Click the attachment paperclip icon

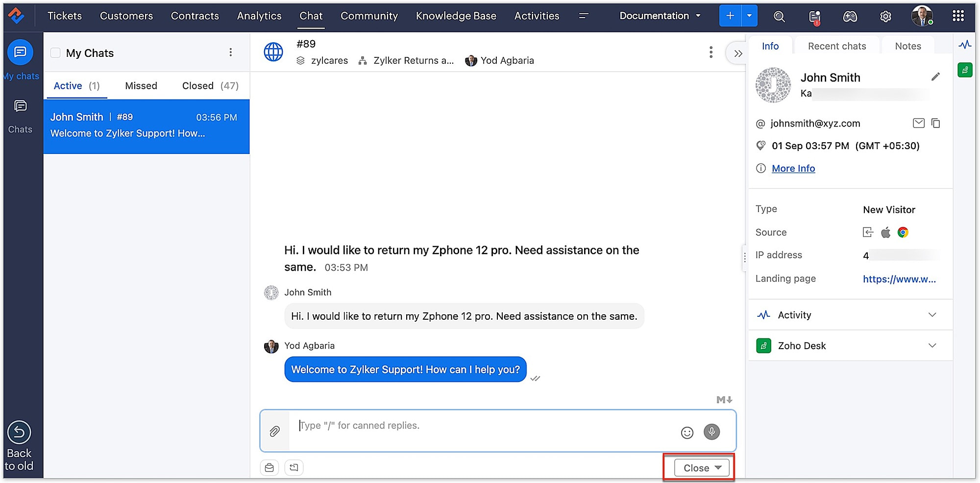274,431
